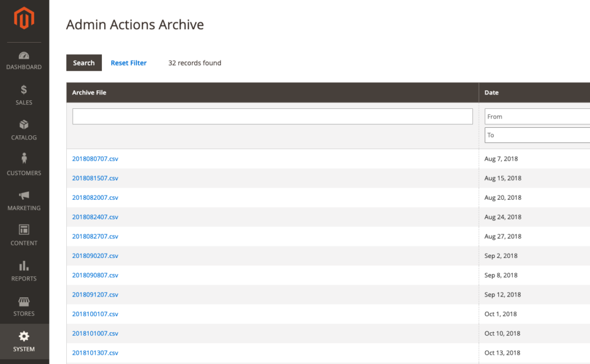Open the Catalog box icon
This screenshot has width=590, height=364.
(24, 125)
